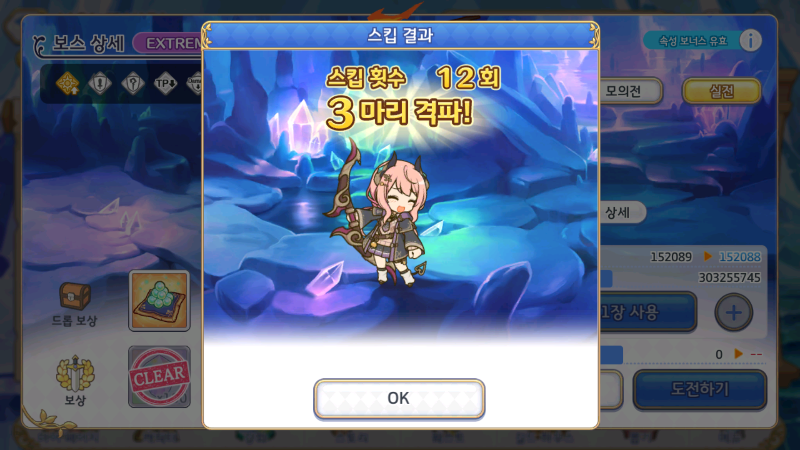Tap the 속성 보너스 유효 badge
Viewport: 800px width, 450px height.
click(692, 41)
